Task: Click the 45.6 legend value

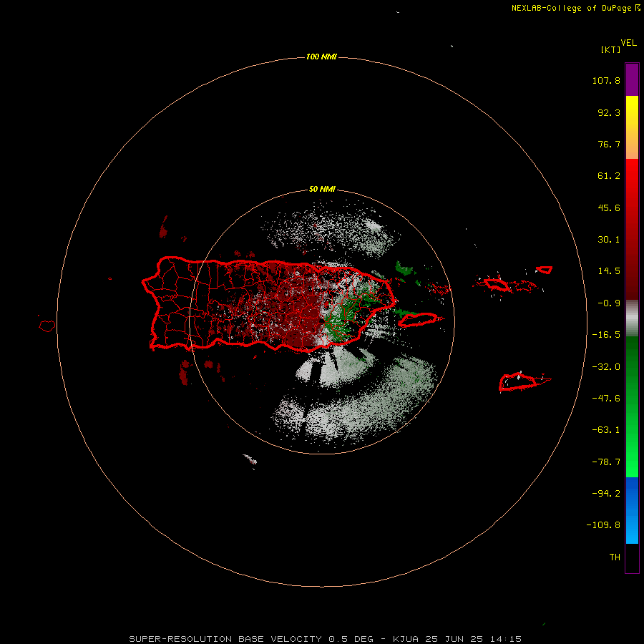Action: [x=609, y=208]
